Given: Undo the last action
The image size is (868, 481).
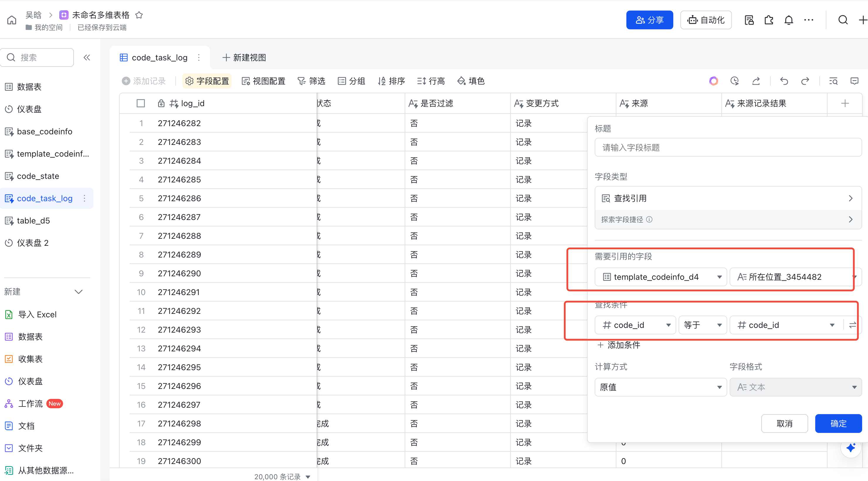Looking at the screenshot, I should 784,81.
